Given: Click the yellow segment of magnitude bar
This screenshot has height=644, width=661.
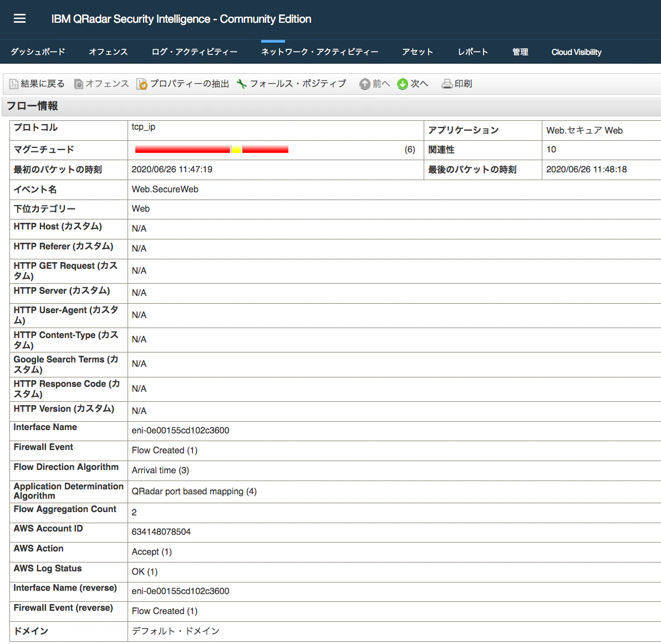Looking at the screenshot, I should pos(236,150).
